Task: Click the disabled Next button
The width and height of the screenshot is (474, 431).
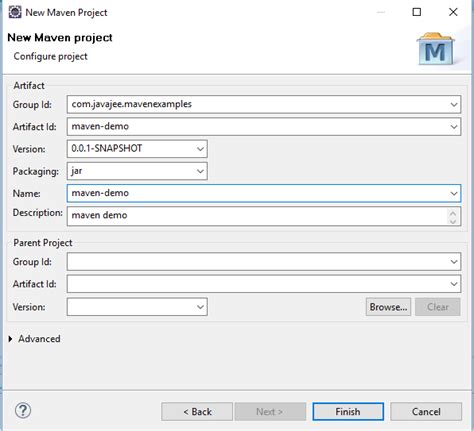Action: pos(270,412)
